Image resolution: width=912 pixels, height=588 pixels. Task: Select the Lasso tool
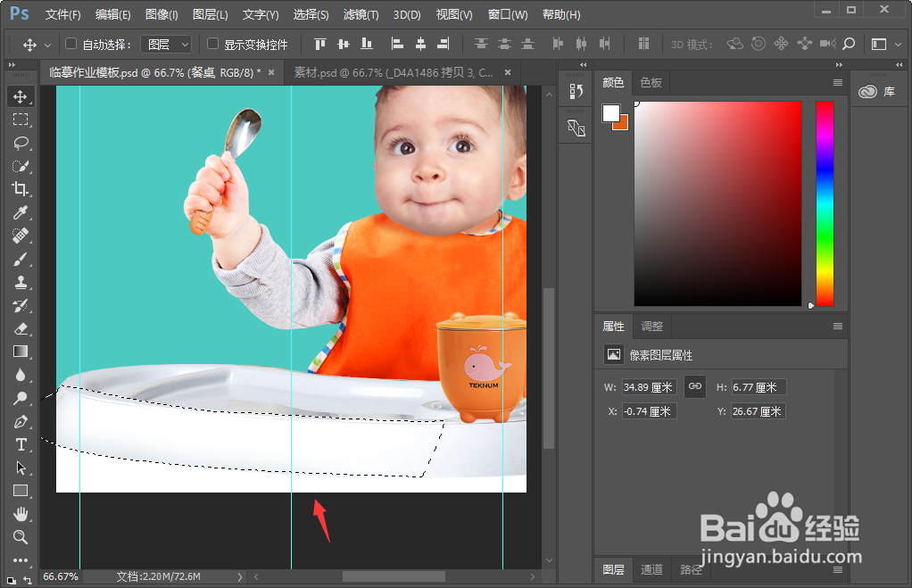(x=21, y=143)
